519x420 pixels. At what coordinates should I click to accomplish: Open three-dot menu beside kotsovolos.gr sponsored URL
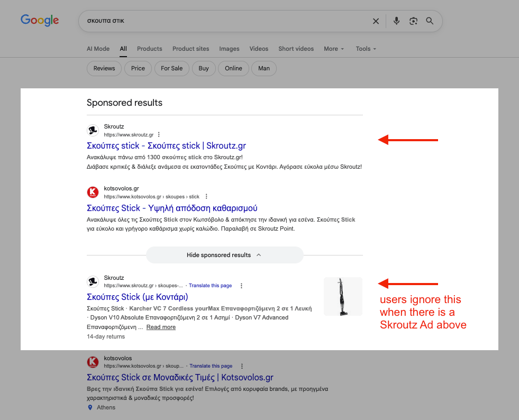click(206, 197)
